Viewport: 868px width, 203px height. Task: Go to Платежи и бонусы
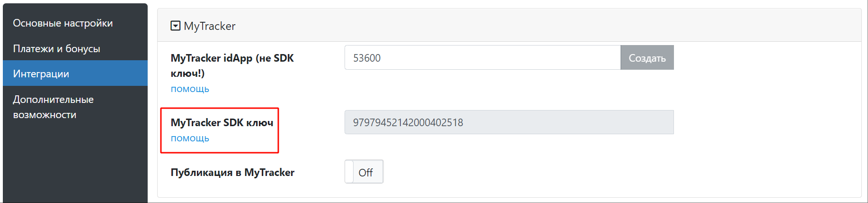point(57,49)
